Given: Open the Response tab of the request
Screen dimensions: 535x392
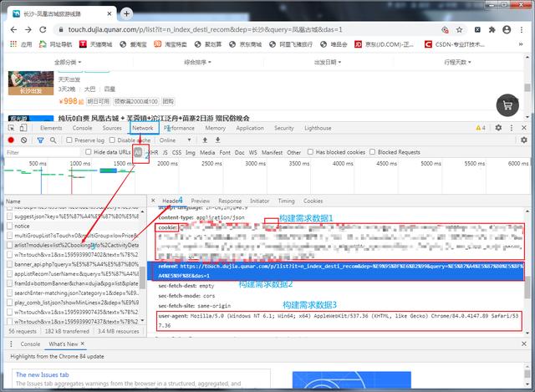Looking at the screenshot, I should click(x=230, y=201).
